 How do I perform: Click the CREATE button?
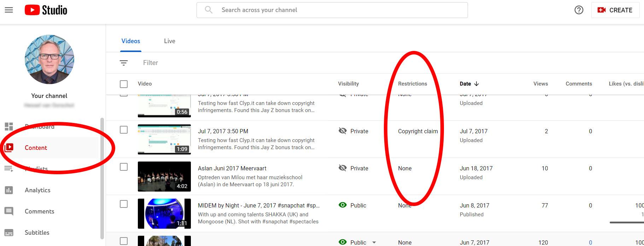[x=615, y=10]
